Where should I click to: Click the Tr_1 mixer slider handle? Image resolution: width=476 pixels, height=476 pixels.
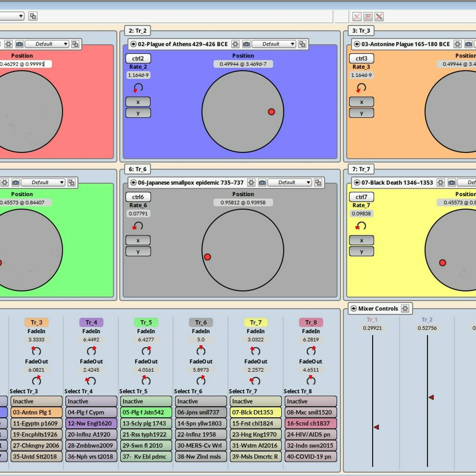(x=376, y=427)
